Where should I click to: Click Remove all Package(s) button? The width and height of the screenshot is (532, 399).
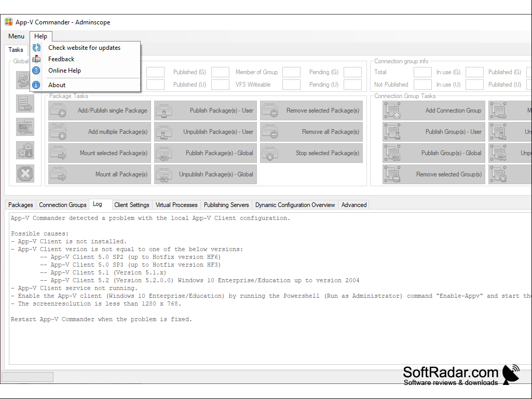311,132
